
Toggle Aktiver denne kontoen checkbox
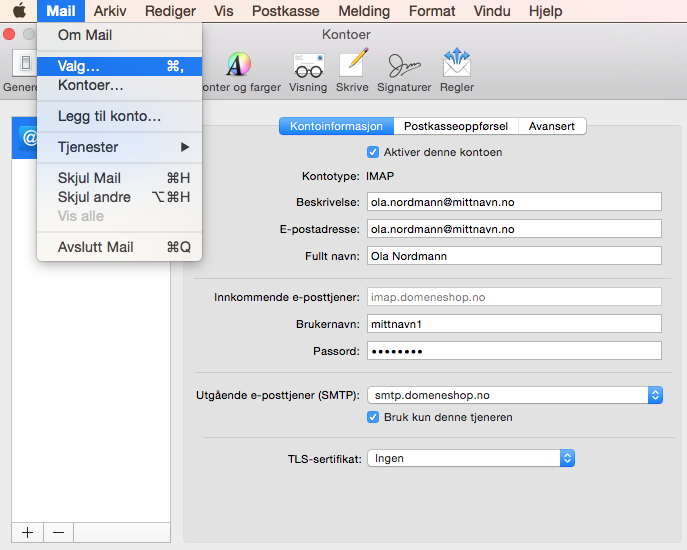pos(372,152)
